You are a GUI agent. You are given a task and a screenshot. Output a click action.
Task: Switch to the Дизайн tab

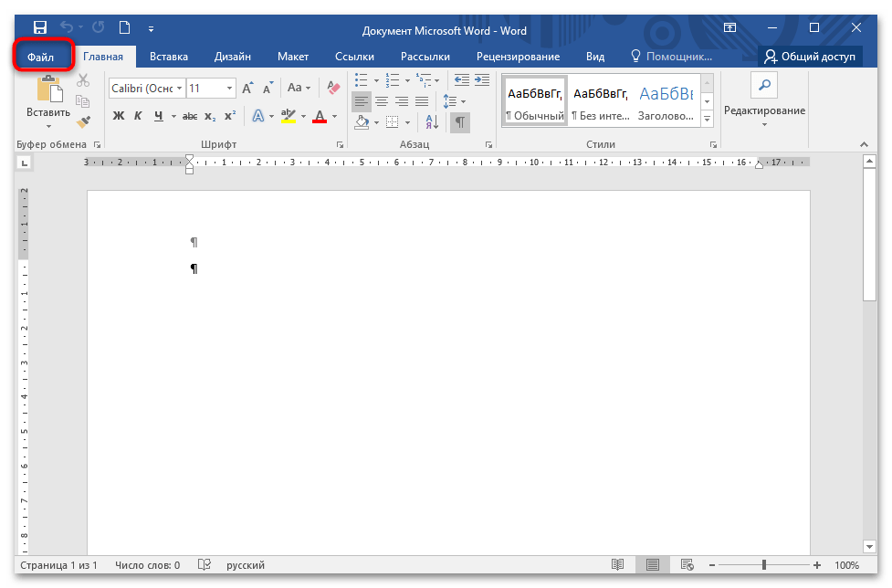(233, 57)
